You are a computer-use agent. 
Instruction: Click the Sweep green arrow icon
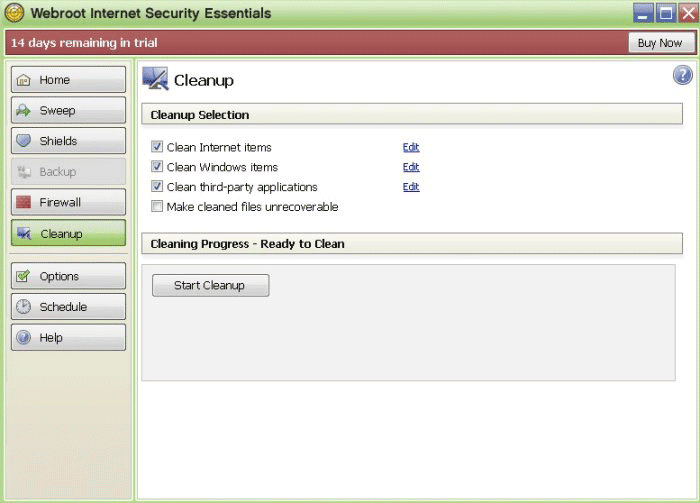(23, 110)
